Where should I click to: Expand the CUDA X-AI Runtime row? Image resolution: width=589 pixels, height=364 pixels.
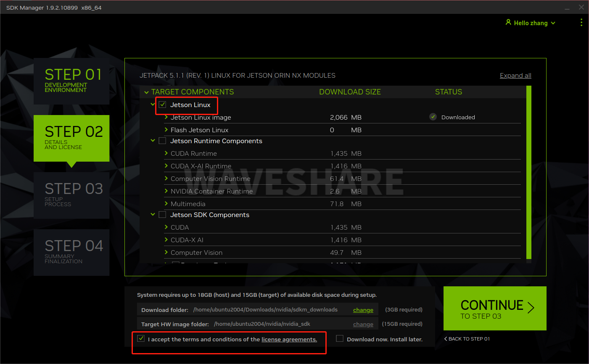pyautogui.click(x=166, y=166)
